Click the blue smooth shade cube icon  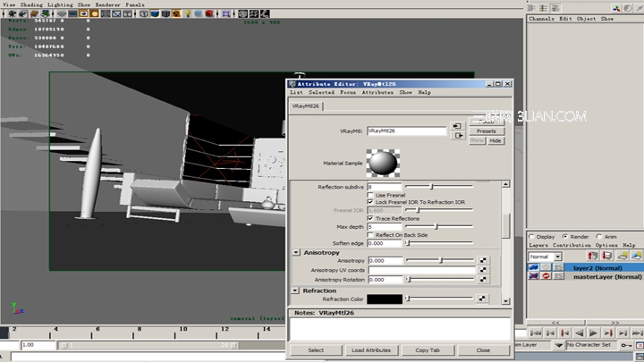155,13
